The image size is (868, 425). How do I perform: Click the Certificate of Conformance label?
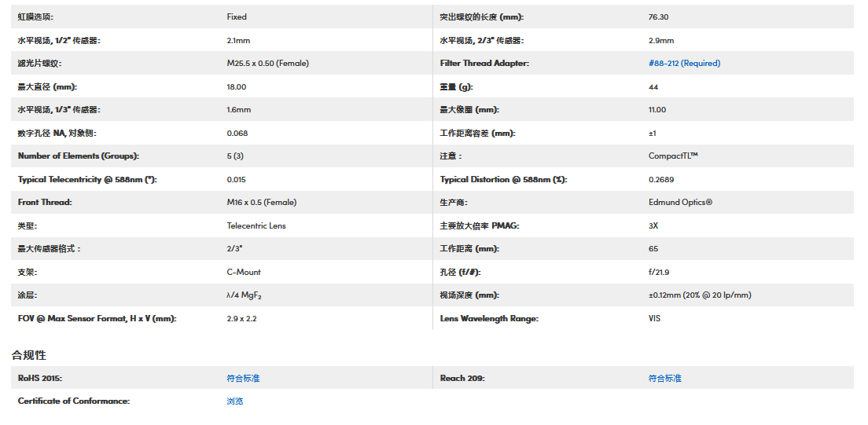[74, 401]
